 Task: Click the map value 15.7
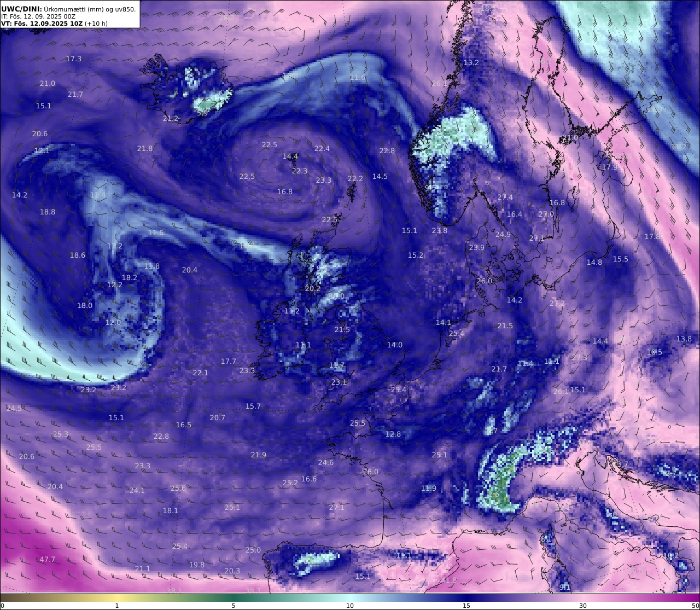[253, 406]
